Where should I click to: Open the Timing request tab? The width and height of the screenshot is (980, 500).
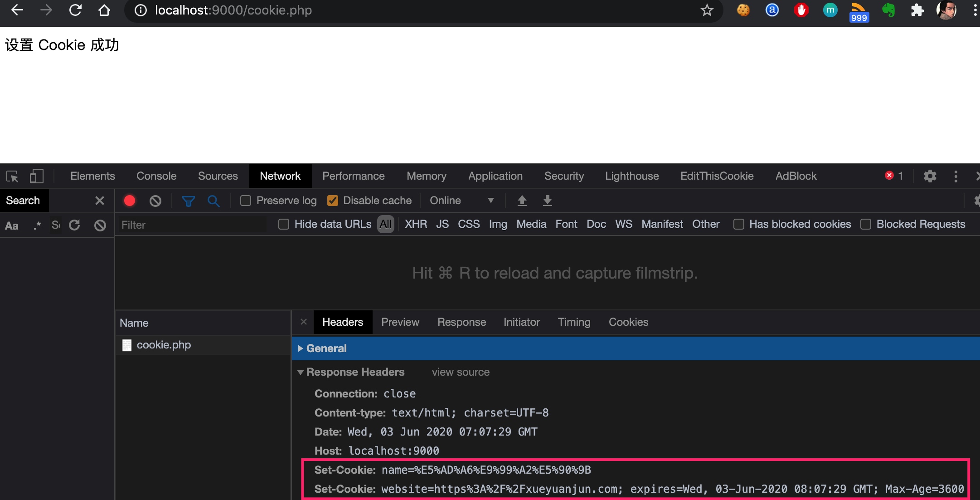coord(574,322)
